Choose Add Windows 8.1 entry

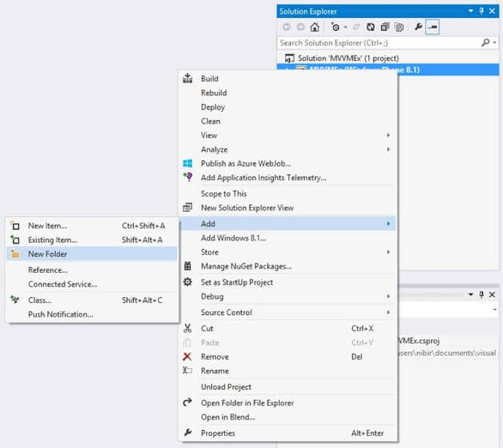click(x=287, y=238)
